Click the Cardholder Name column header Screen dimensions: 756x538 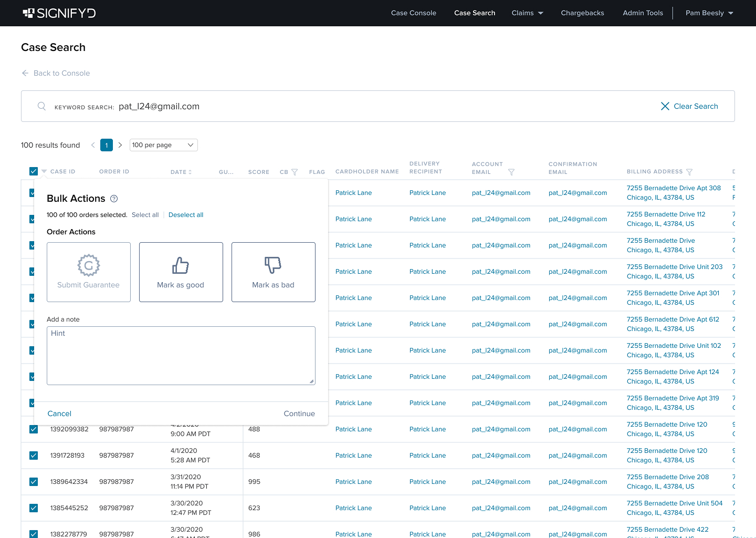point(367,172)
